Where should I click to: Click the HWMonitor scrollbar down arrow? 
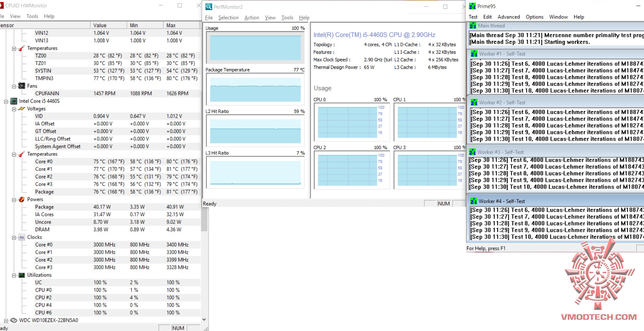coord(204,320)
